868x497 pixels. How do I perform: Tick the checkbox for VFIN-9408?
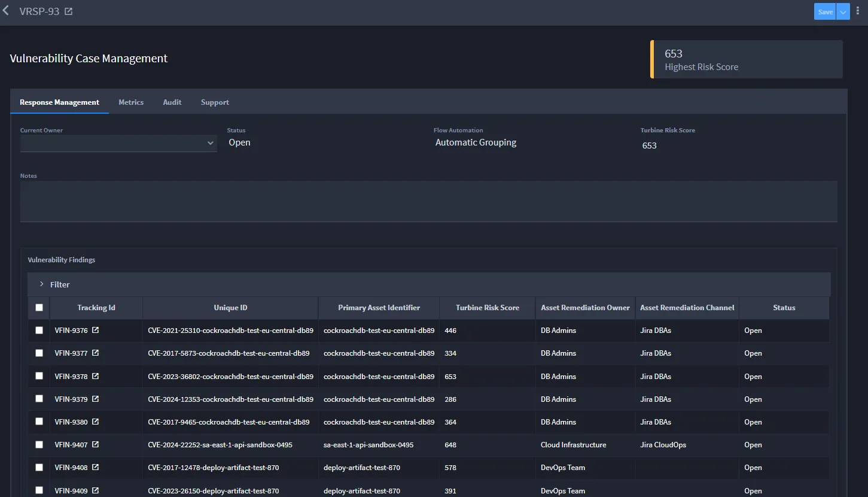pyautogui.click(x=39, y=467)
